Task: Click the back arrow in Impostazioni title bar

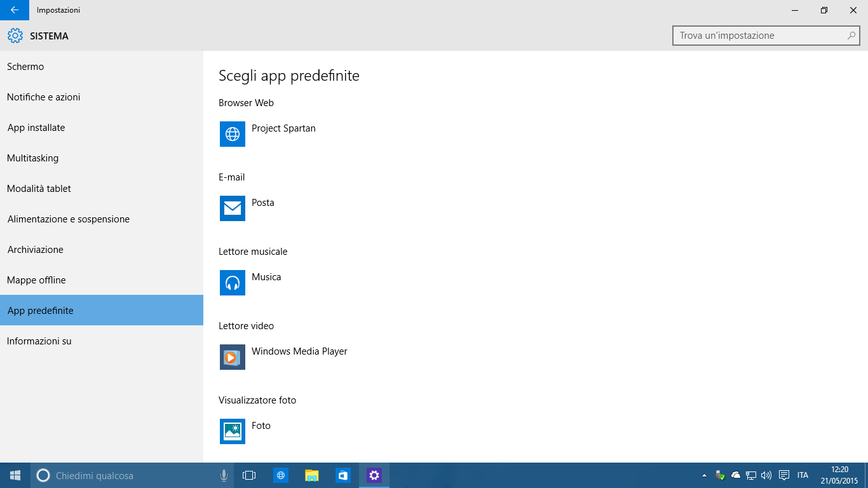Action: 14,10
